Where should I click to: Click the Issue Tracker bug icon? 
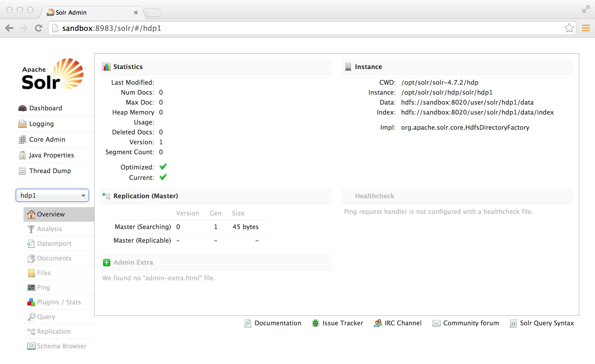pyautogui.click(x=316, y=323)
